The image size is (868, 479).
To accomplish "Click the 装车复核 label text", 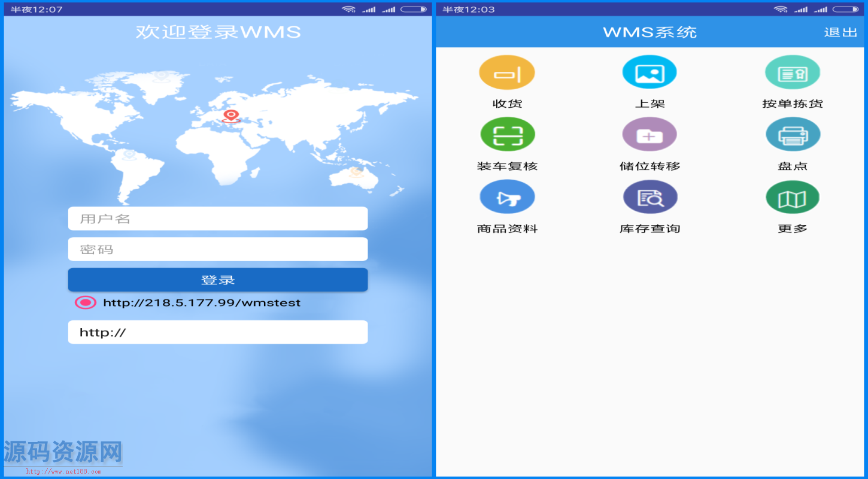I will click(x=507, y=166).
